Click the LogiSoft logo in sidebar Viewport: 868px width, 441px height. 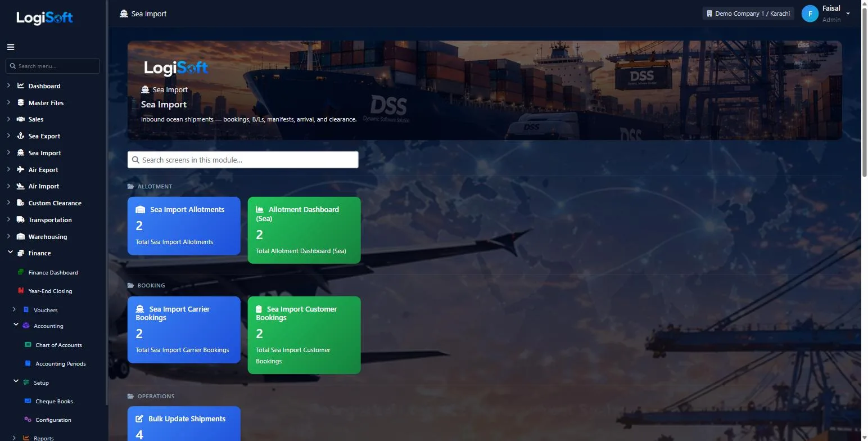pos(44,18)
